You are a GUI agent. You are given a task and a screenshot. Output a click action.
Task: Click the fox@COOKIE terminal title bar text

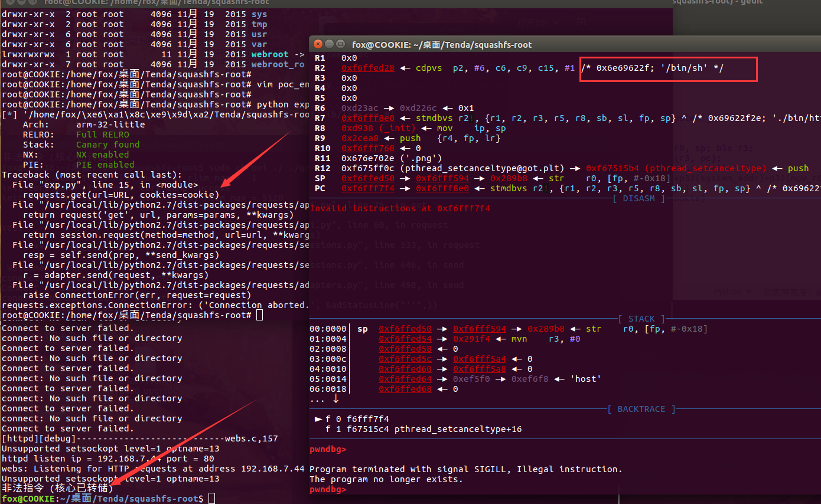pyautogui.click(x=442, y=44)
